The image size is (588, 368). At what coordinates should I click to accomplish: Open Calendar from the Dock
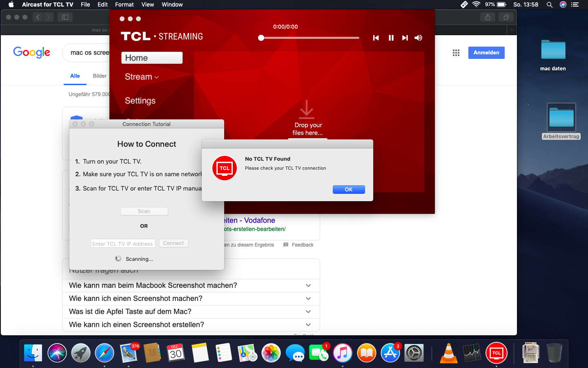[176, 353]
